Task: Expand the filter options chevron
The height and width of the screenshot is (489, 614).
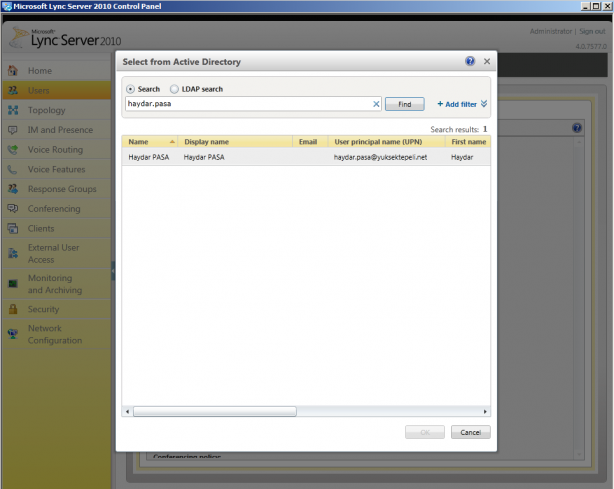Action: [484, 104]
